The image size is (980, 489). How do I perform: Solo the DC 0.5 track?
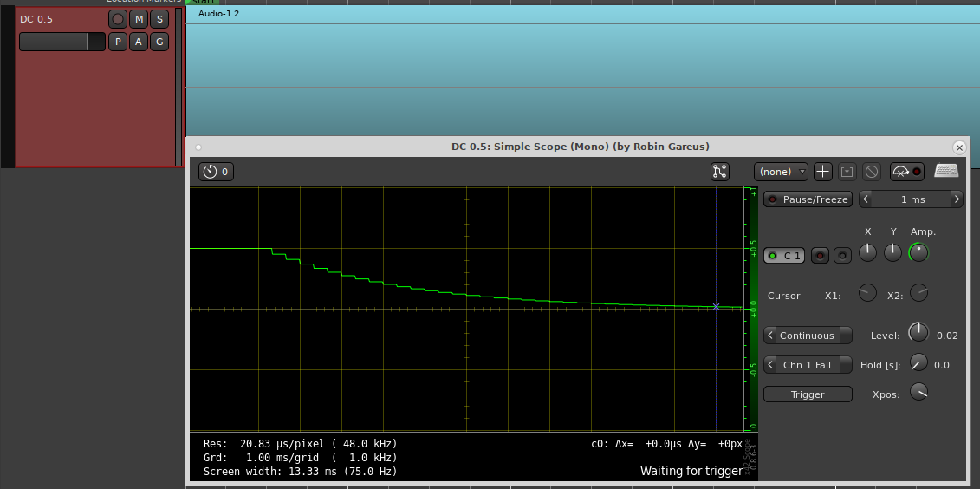pyautogui.click(x=159, y=19)
